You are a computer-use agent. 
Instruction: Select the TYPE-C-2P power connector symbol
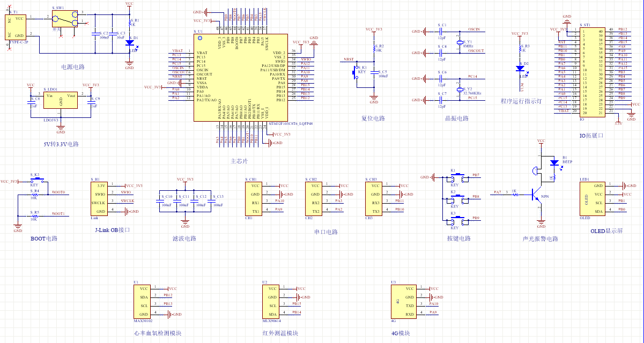(x=16, y=27)
